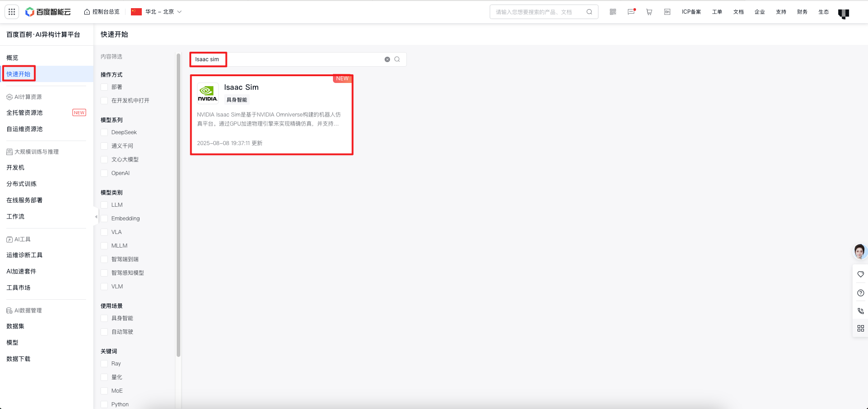This screenshot has height=409, width=868.
Task: Open the user account avatar menu
Action: (843, 13)
